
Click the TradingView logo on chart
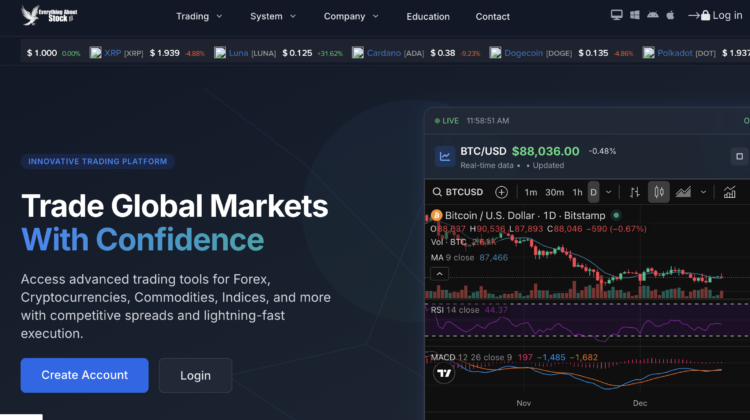[444, 373]
